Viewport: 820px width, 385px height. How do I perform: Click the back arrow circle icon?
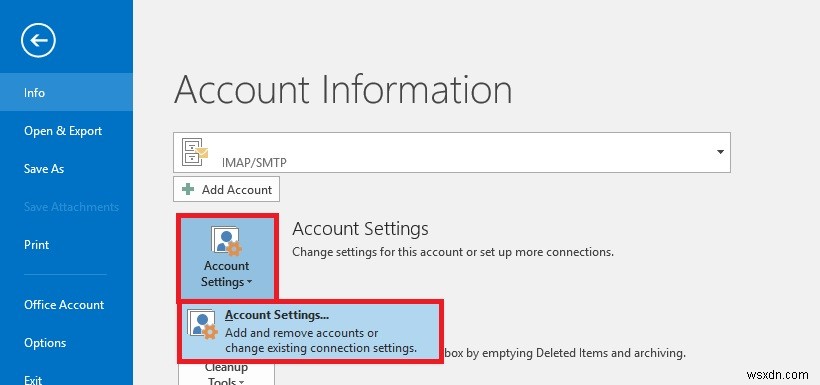click(38, 40)
